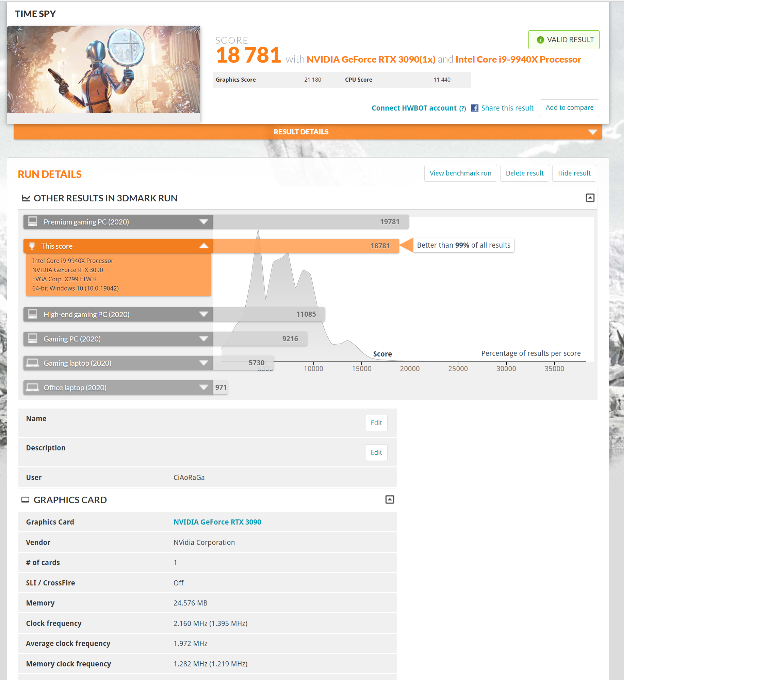This screenshot has height=680, width=784.
Task: Collapse the Other Results in 3DMark Run section
Action: (x=590, y=198)
